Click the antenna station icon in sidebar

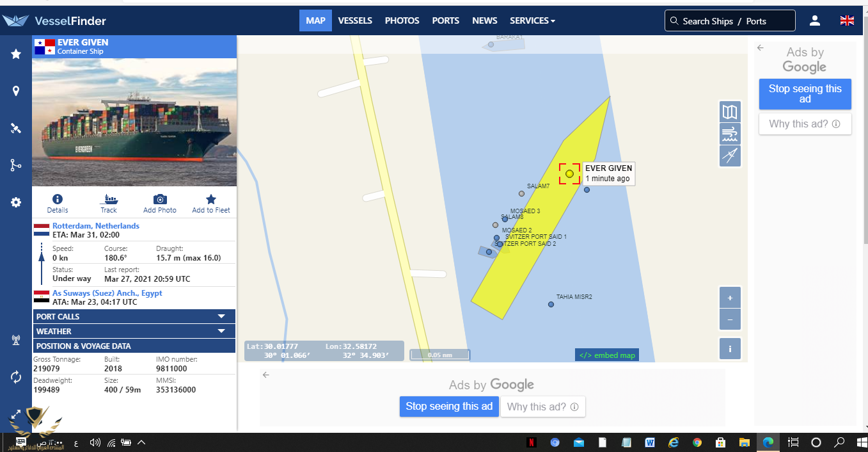point(16,340)
